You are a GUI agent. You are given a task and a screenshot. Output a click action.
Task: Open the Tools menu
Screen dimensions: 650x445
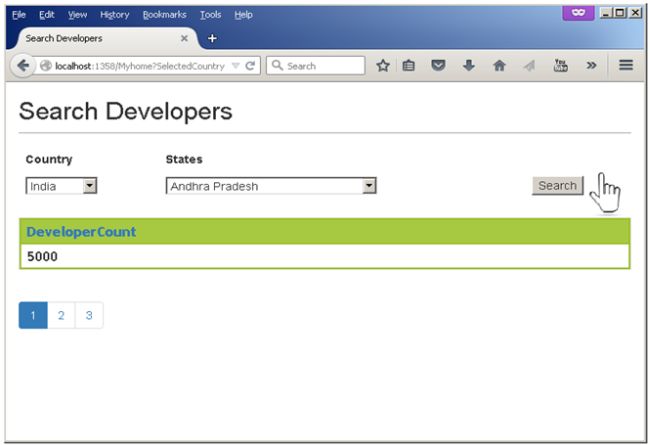211,15
